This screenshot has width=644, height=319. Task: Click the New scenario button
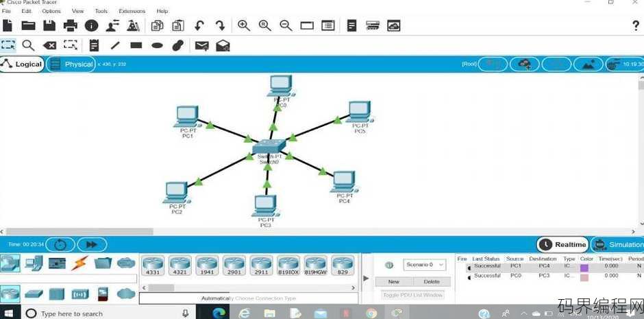[393, 281]
